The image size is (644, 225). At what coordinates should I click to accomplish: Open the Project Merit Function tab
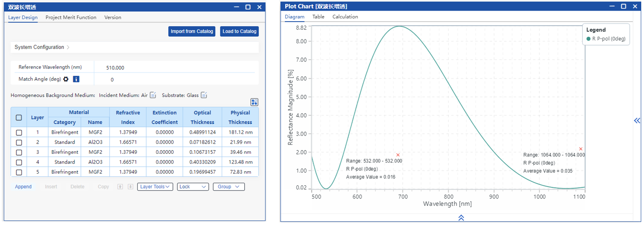(71, 17)
